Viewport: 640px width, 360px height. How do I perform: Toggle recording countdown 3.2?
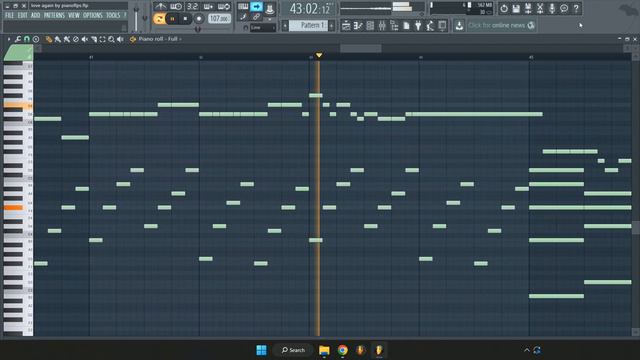pos(192,7)
